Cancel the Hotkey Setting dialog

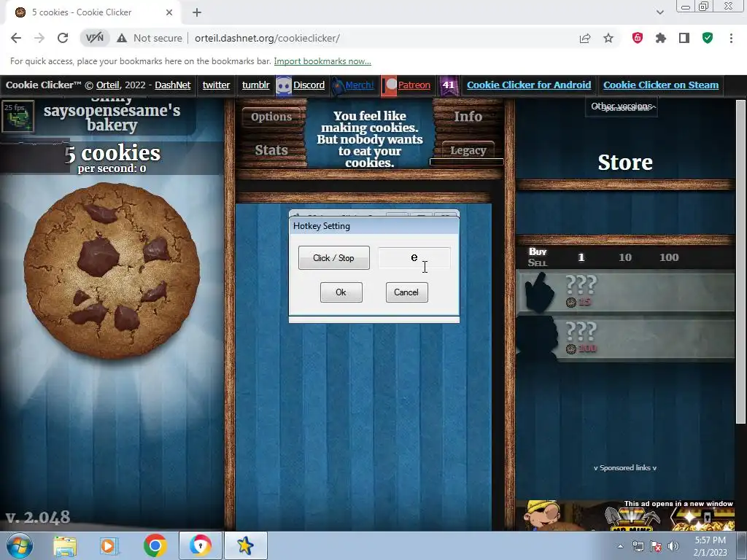coord(406,292)
